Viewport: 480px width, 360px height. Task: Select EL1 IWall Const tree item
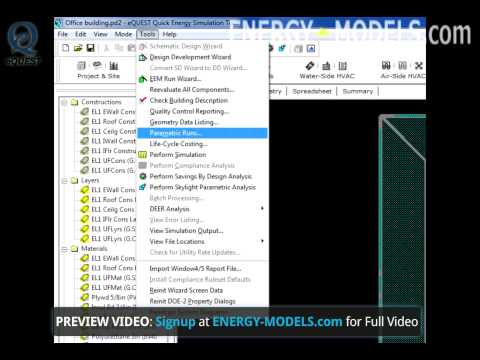pyautogui.click(x=113, y=141)
